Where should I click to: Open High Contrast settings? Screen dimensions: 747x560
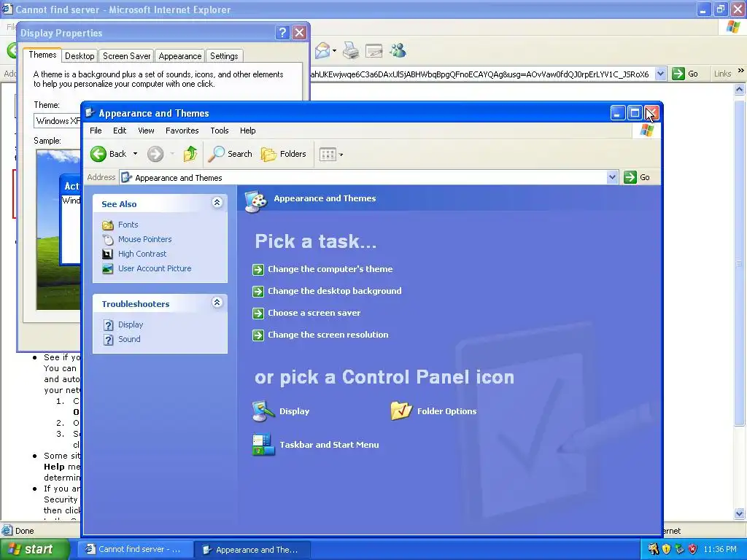pos(142,254)
